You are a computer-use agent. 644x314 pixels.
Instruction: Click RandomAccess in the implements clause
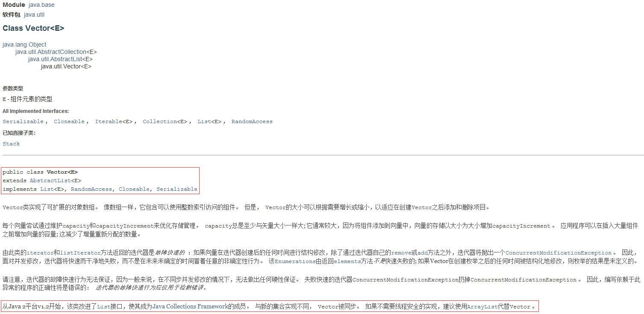point(91,189)
